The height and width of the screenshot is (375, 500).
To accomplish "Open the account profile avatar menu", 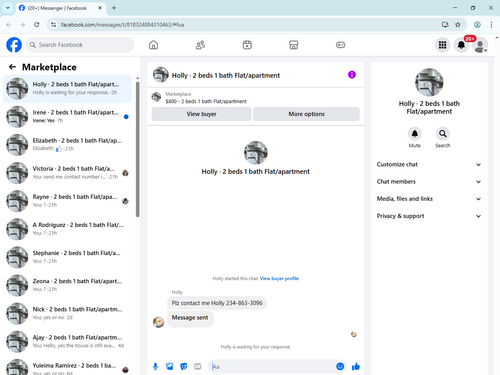I will tap(480, 45).
